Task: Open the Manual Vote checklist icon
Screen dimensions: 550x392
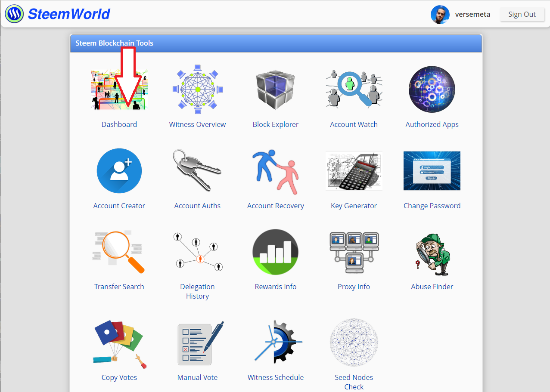Action: click(201, 343)
